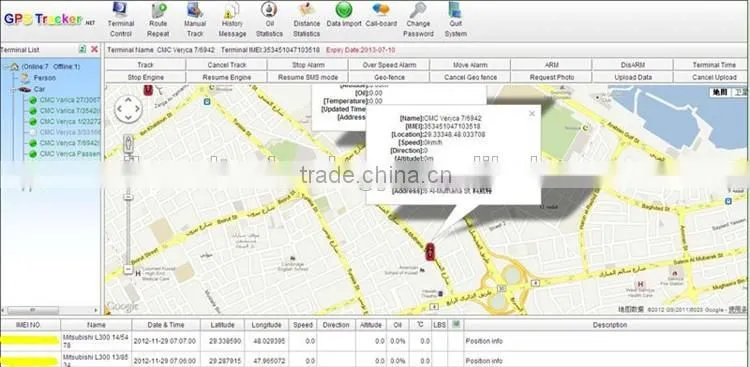Click the Upload Data button
The height and width of the screenshot is (367, 750).
click(x=633, y=77)
